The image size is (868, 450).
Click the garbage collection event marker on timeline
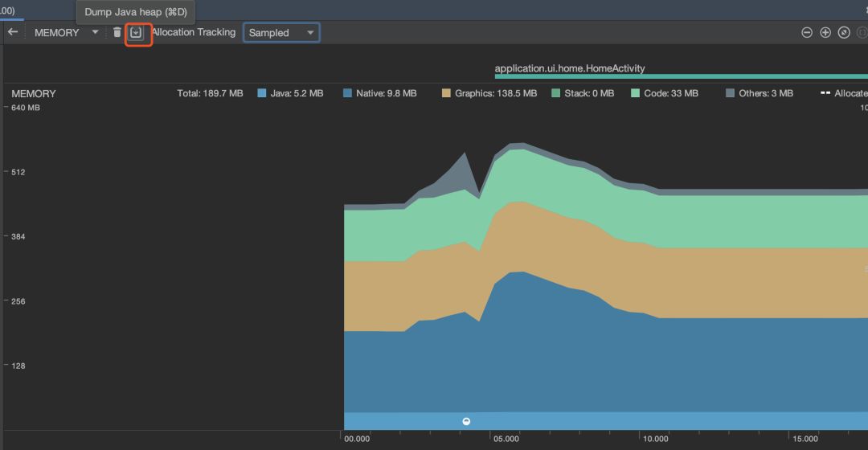pos(466,421)
